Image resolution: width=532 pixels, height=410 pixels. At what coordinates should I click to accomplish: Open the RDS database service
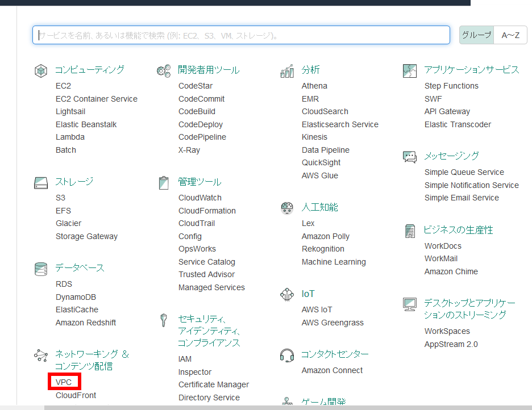(64, 284)
